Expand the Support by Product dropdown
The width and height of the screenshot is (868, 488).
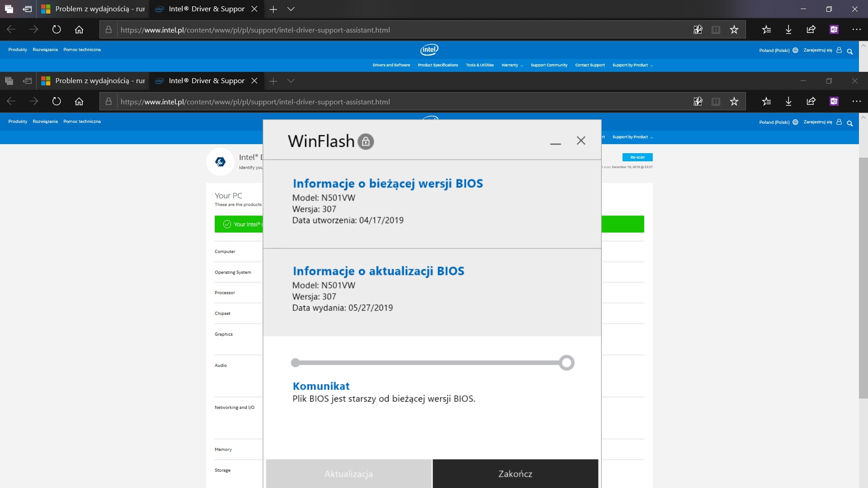[632, 65]
